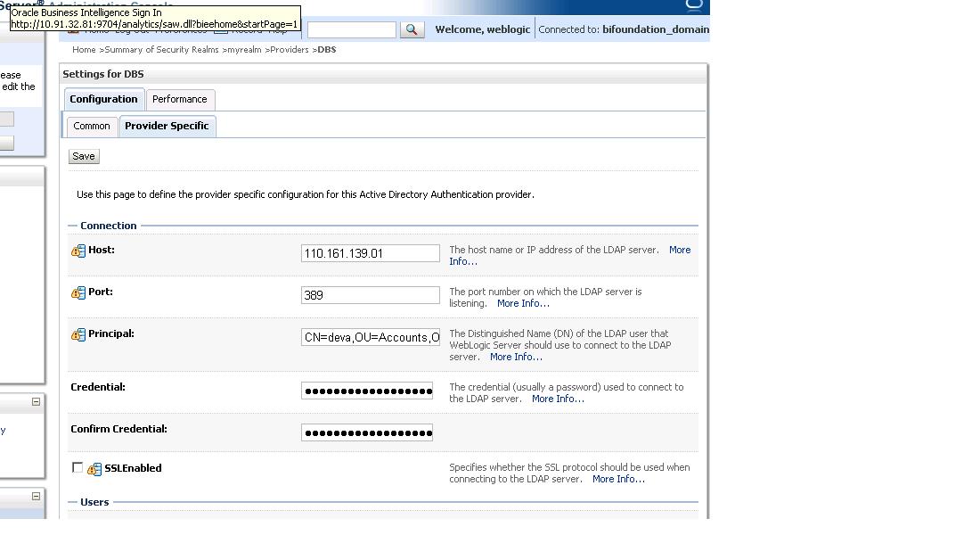Click the DBS breadcrumb text

[x=327, y=49]
